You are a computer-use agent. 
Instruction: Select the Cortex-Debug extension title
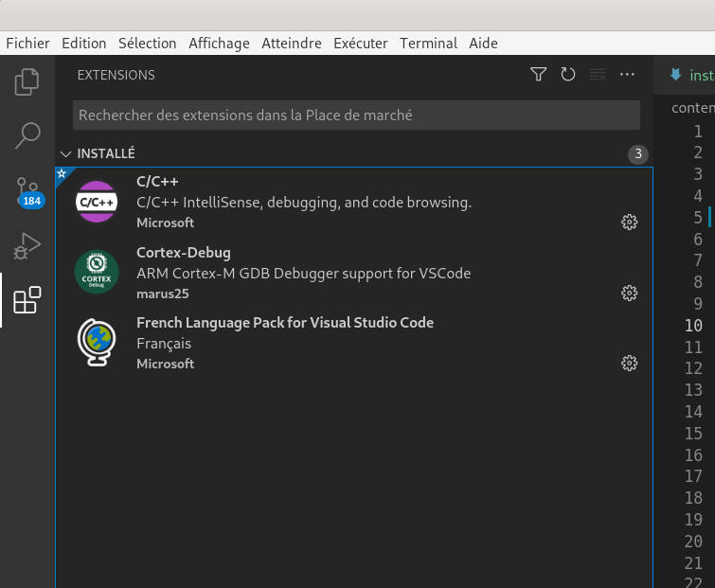184,253
